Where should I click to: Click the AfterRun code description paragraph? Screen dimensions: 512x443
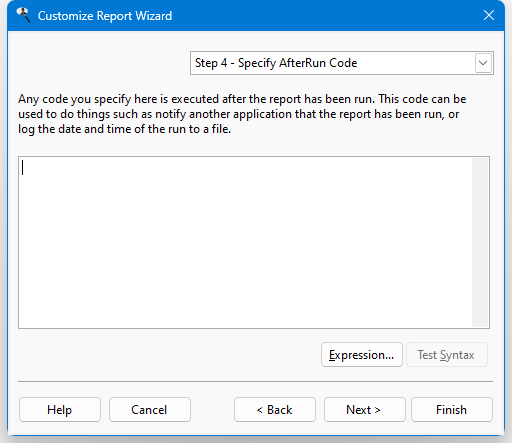point(242,114)
